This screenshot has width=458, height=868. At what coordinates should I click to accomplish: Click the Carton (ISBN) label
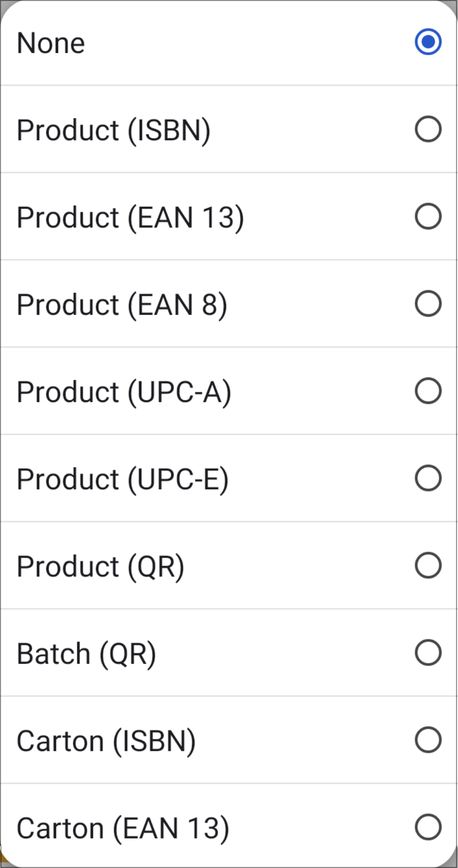coord(106,741)
